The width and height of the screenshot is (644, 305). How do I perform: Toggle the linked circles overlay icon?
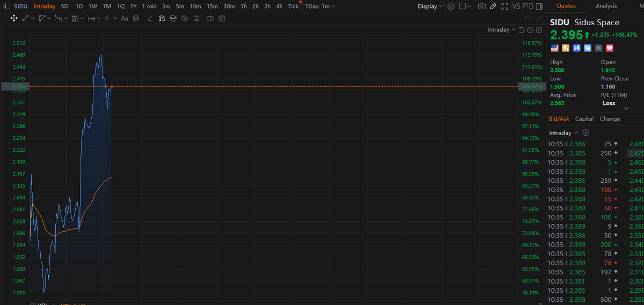coord(210,18)
